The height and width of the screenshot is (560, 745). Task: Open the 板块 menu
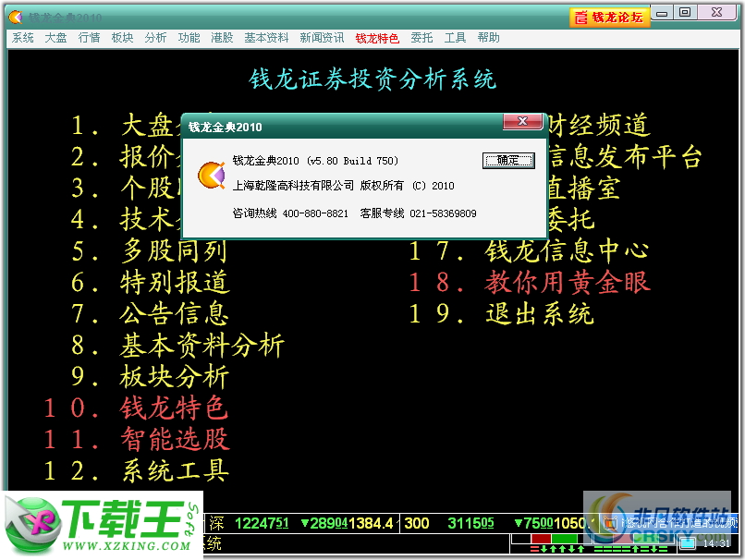(x=122, y=38)
